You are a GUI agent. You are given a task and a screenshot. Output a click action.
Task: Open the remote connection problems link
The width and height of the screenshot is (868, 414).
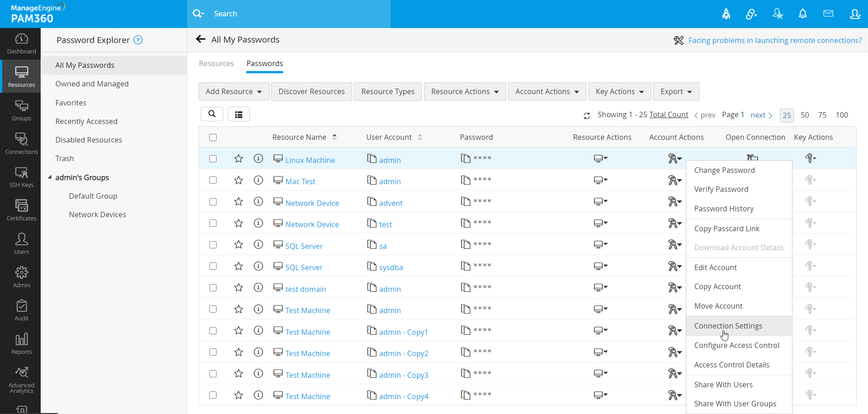[x=775, y=40]
